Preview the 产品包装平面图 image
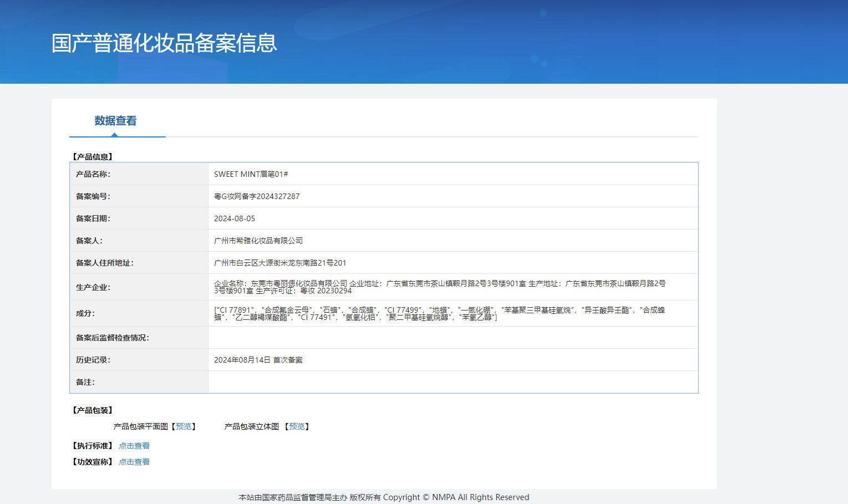 tap(184, 426)
